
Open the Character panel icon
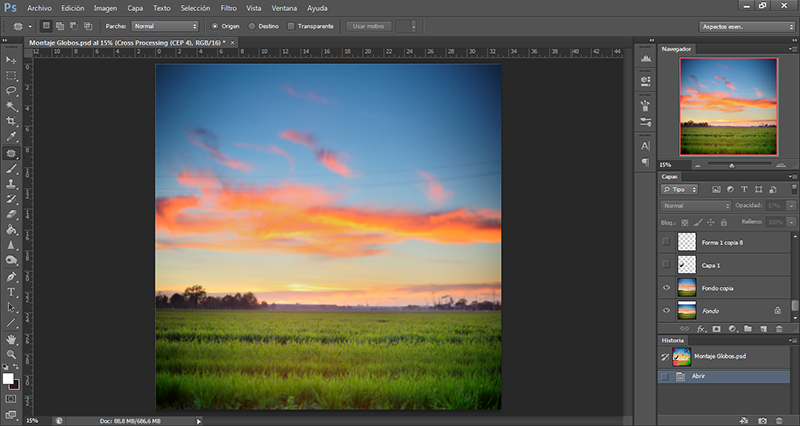(645, 146)
